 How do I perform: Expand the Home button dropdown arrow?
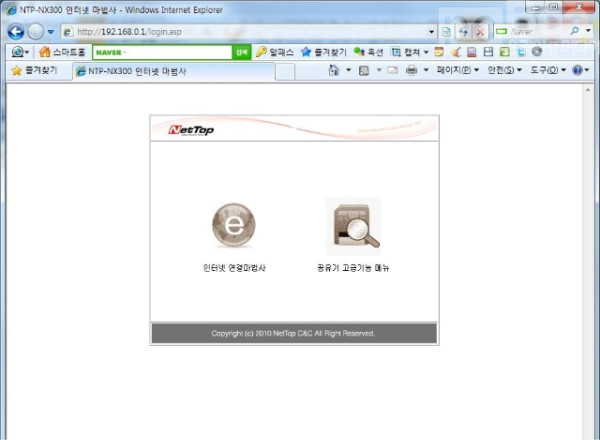point(348,70)
